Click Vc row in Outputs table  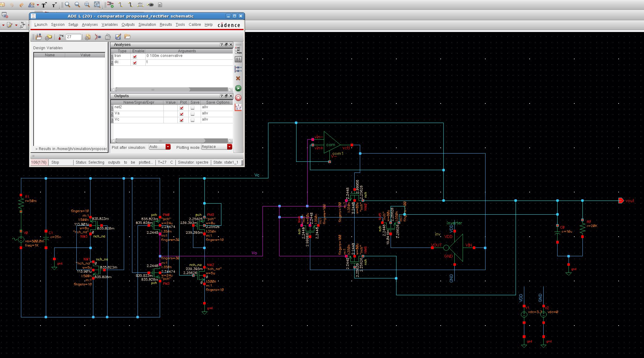(x=117, y=119)
